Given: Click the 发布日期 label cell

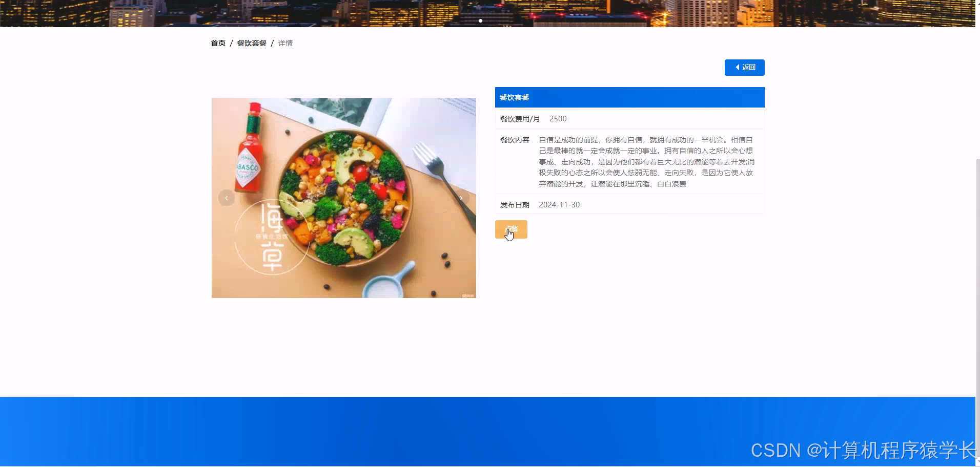Looking at the screenshot, I should pos(515,204).
